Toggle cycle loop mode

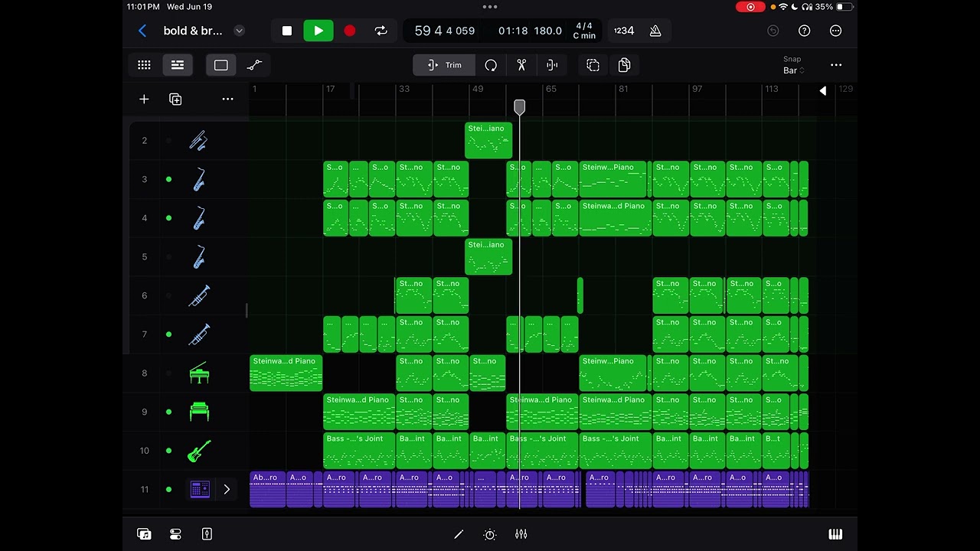(381, 31)
